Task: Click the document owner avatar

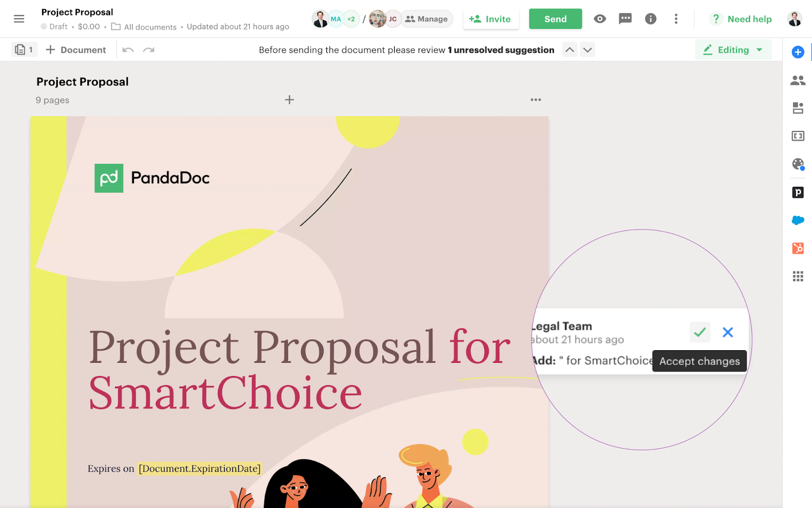Action: click(320, 19)
